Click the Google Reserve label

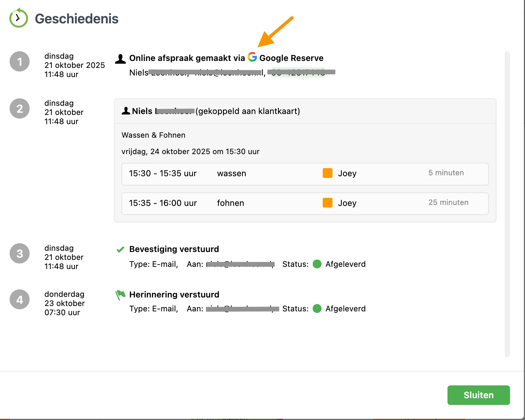tap(291, 58)
